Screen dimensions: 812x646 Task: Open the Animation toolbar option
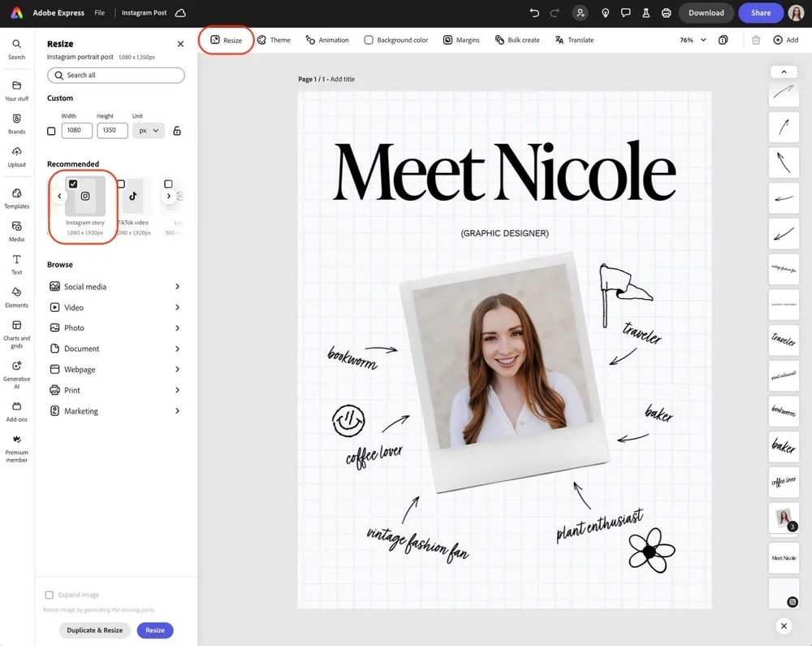[x=327, y=40]
